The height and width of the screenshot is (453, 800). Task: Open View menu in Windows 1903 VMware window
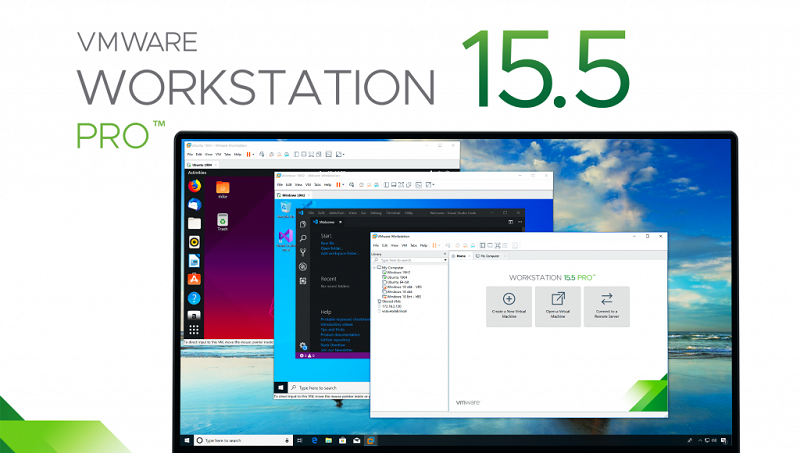(298, 185)
